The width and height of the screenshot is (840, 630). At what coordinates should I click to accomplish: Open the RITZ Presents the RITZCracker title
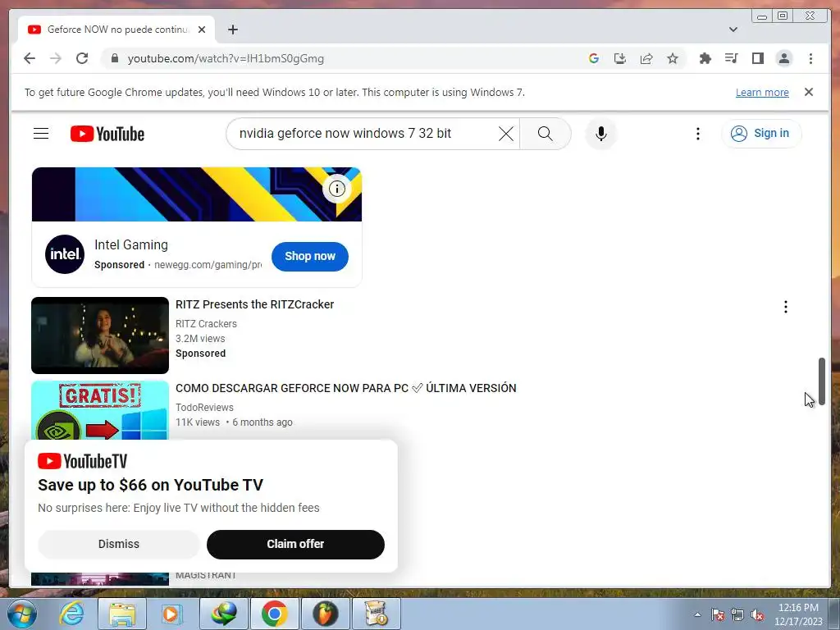click(254, 304)
